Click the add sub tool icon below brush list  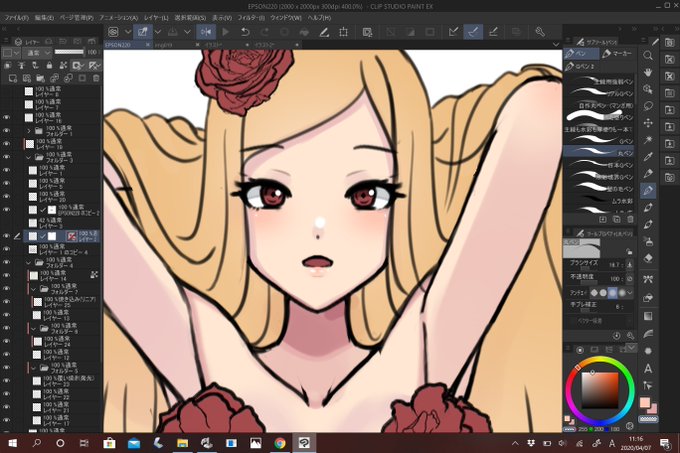click(x=602, y=219)
